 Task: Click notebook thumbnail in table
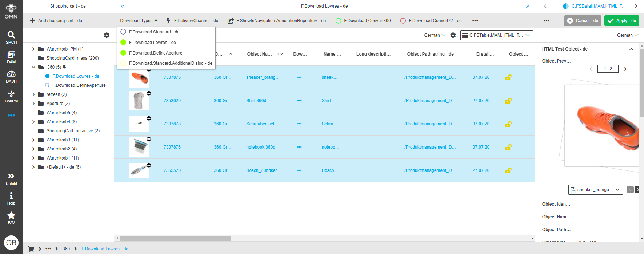[x=139, y=147]
